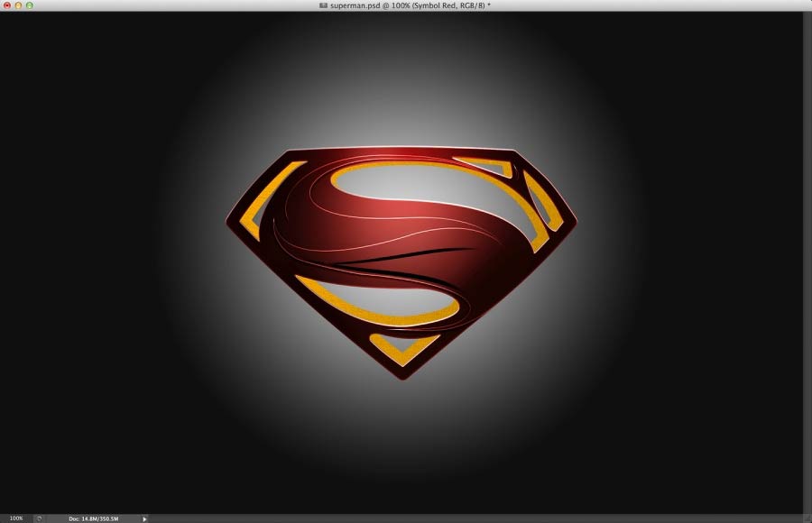Click the rotating-arrow icon in status bar

39,518
